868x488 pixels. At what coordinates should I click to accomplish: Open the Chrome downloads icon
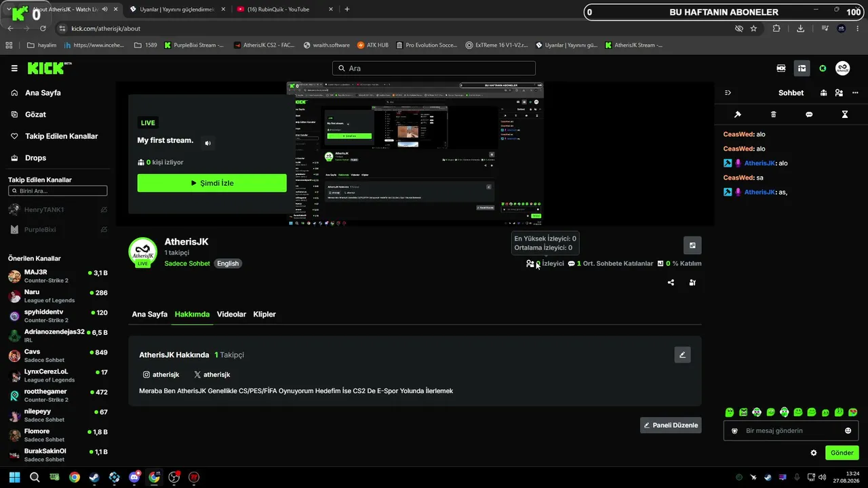pyautogui.click(x=801, y=28)
